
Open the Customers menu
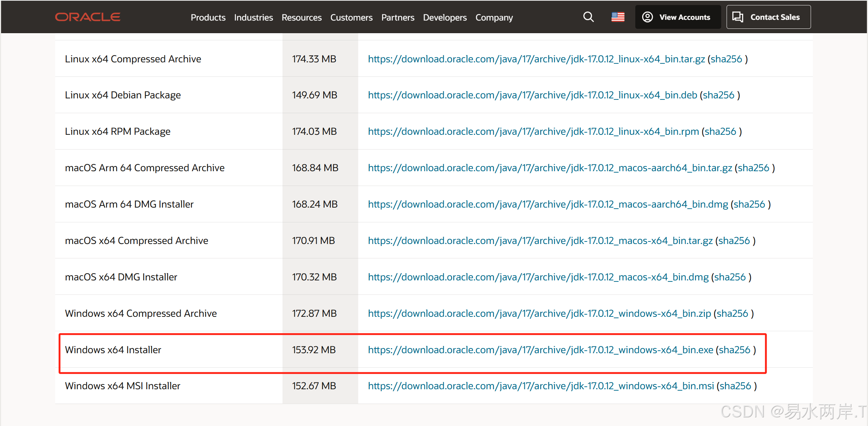tap(351, 17)
